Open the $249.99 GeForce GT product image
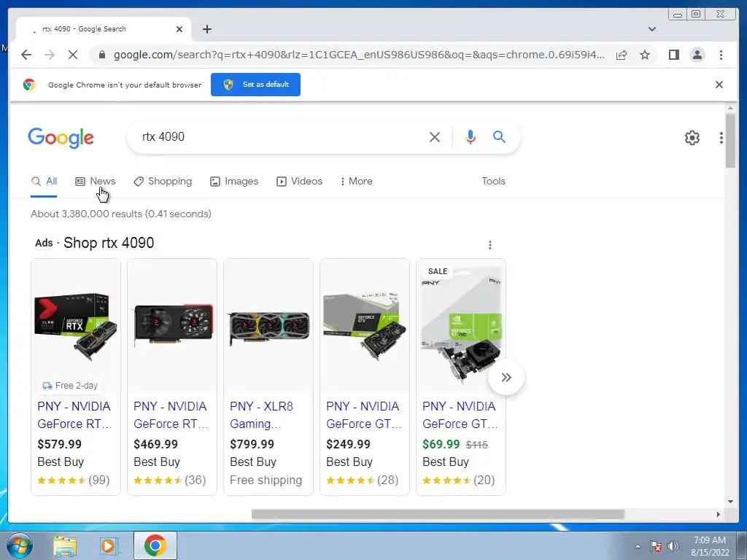Screen dimensions: 747x560 365,326
